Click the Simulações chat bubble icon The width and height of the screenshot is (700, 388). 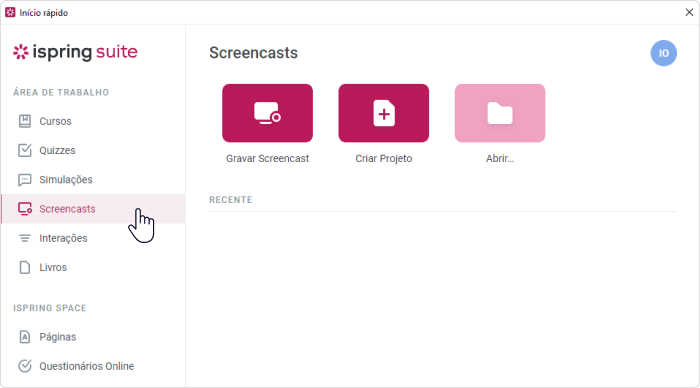click(25, 180)
